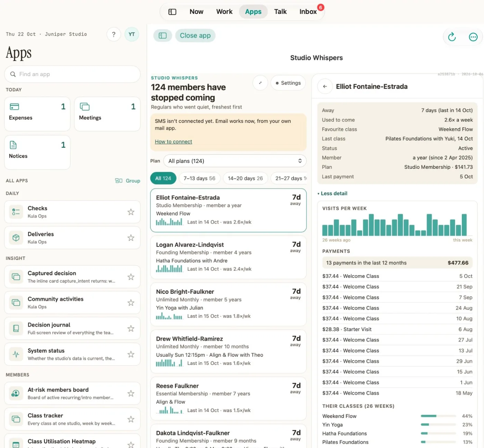Toggle favourite star on System status
This screenshot has height=448, width=484.
[131, 354]
